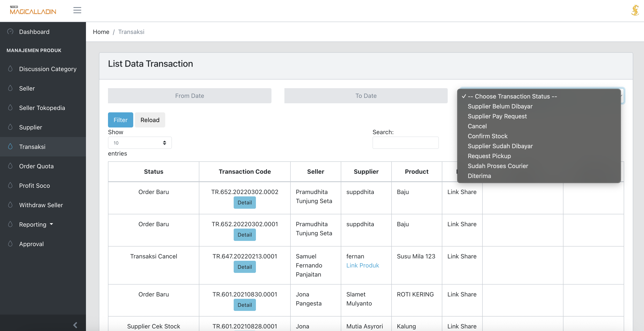644x331 pixels.
Task: Click the droplet icon beside Withdraw Seller
Action: [10, 205]
